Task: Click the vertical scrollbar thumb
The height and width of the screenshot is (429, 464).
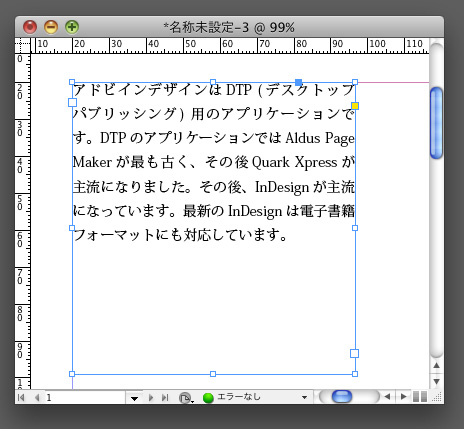Action: [x=436, y=123]
